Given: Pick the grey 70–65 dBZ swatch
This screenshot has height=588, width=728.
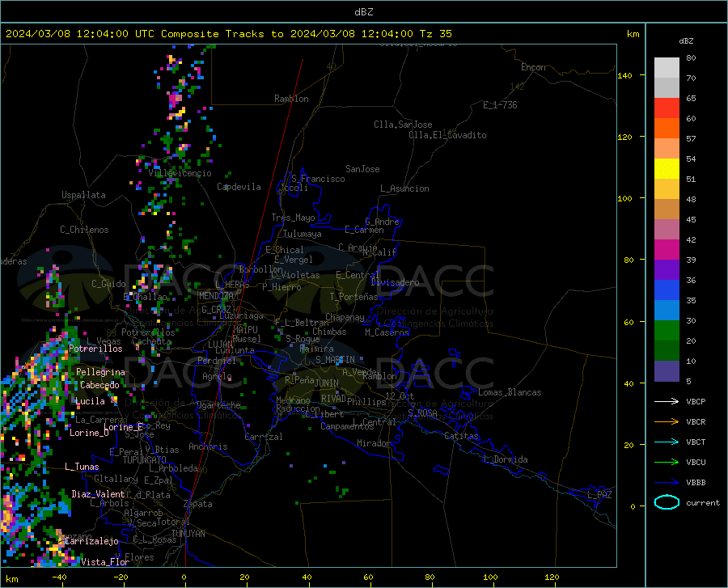Looking at the screenshot, I should [667, 88].
